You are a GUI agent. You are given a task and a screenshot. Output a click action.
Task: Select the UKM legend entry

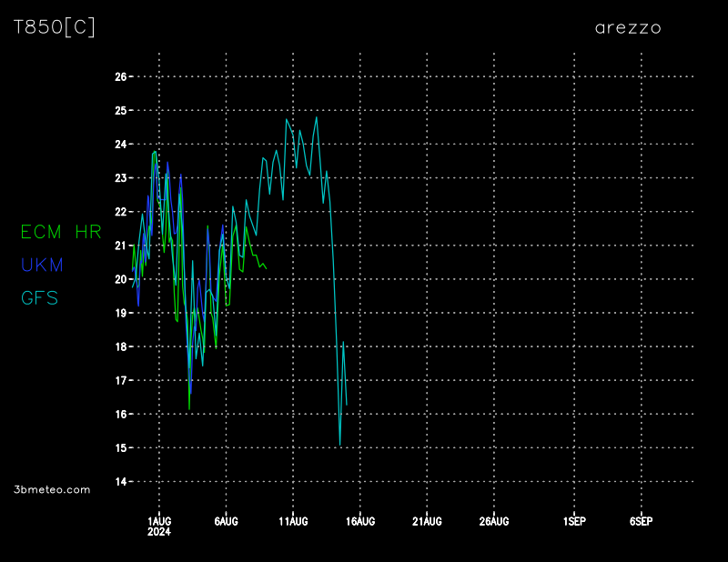click(42, 265)
